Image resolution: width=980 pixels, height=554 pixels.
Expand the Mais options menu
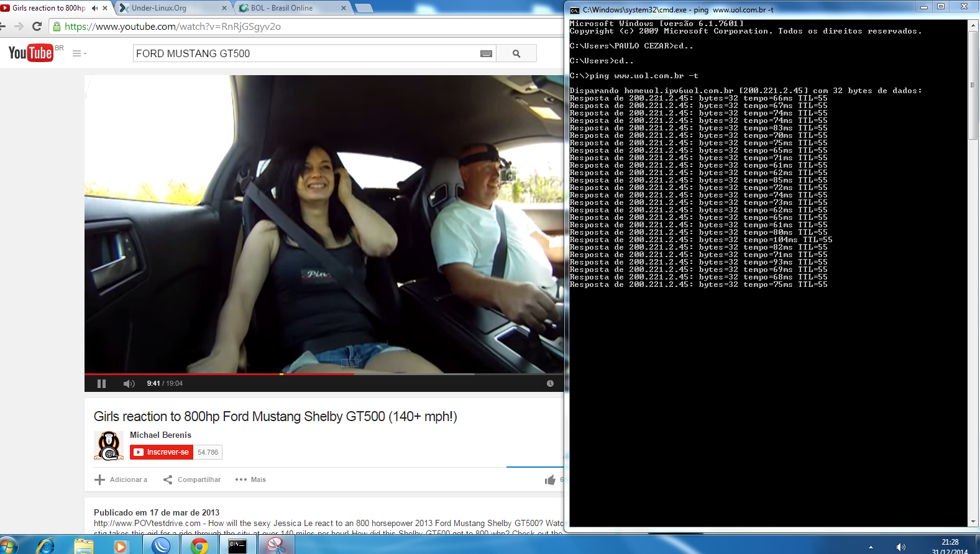click(x=250, y=479)
